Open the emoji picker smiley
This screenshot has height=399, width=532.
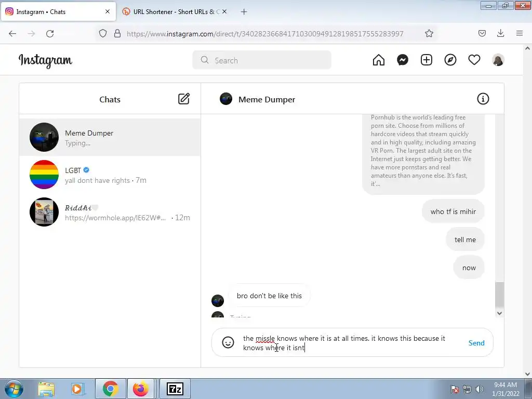(228, 342)
